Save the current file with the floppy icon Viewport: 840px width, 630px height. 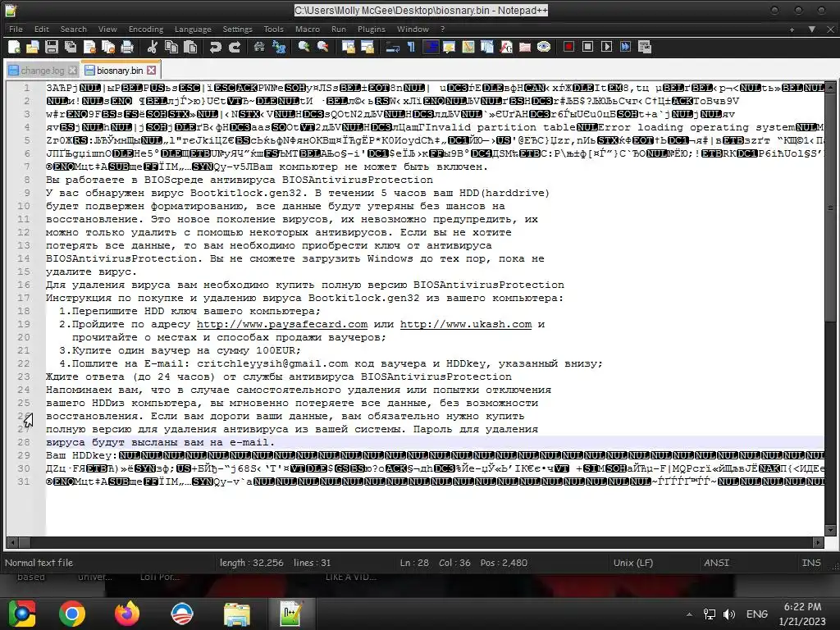pos(52,47)
